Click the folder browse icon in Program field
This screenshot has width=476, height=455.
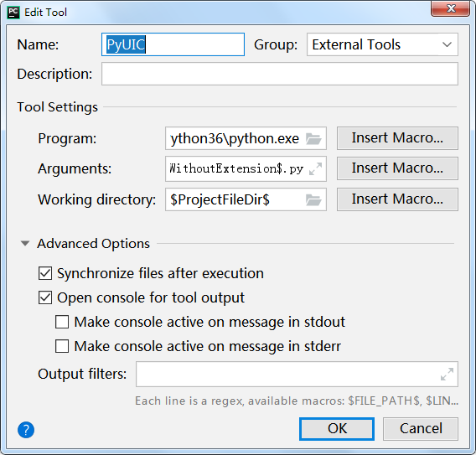pyautogui.click(x=313, y=139)
